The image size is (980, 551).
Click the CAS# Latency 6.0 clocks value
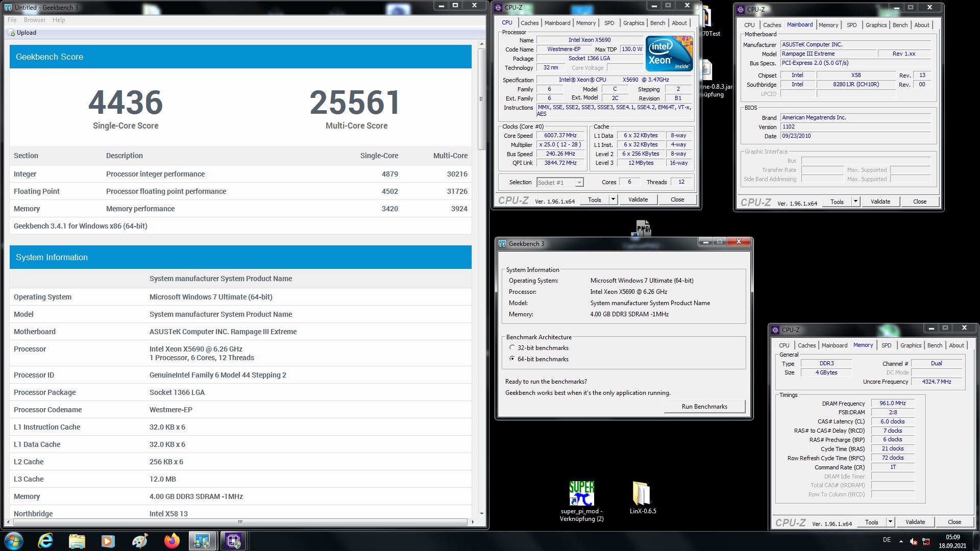pos(892,421)
